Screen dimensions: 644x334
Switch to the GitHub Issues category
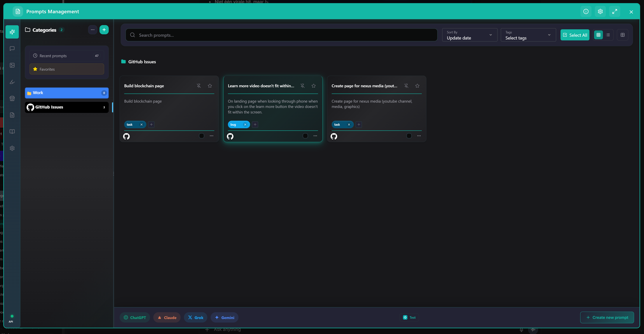(66, 107)
